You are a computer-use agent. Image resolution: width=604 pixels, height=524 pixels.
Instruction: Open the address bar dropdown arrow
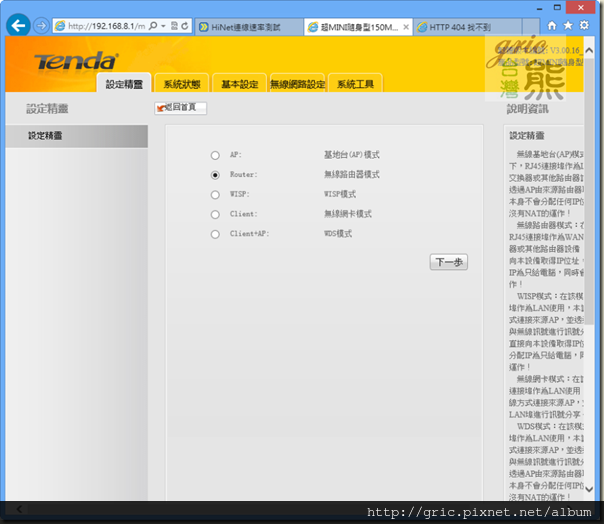click(163, 26)
